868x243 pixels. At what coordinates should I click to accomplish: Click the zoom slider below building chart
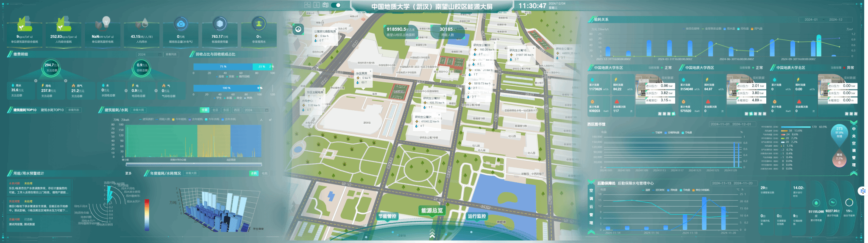pos(193,164)
